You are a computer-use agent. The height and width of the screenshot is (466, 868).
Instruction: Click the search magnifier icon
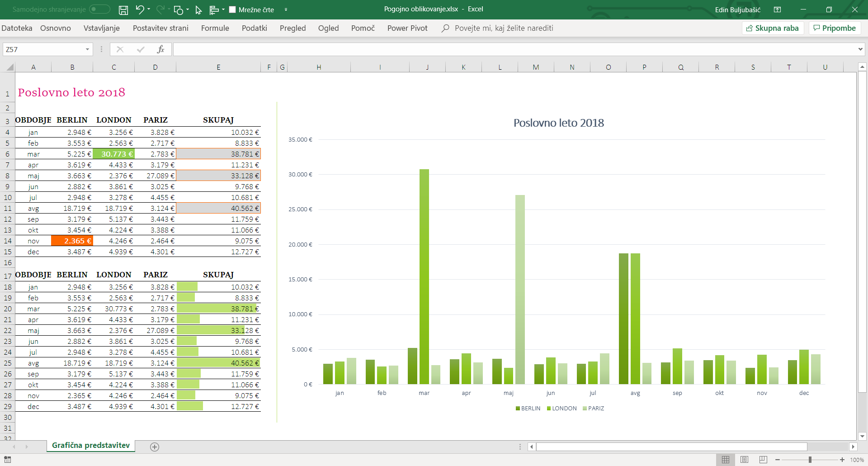coord(445,28)
